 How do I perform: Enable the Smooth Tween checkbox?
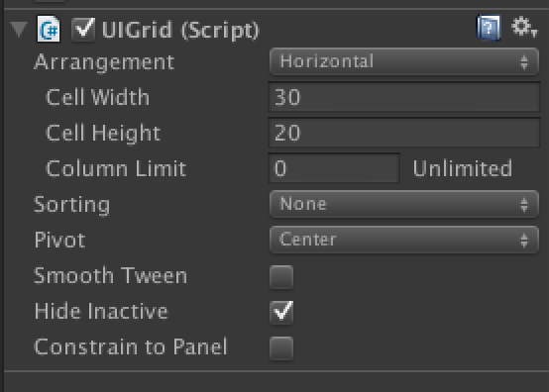click(x=281, y=276)
